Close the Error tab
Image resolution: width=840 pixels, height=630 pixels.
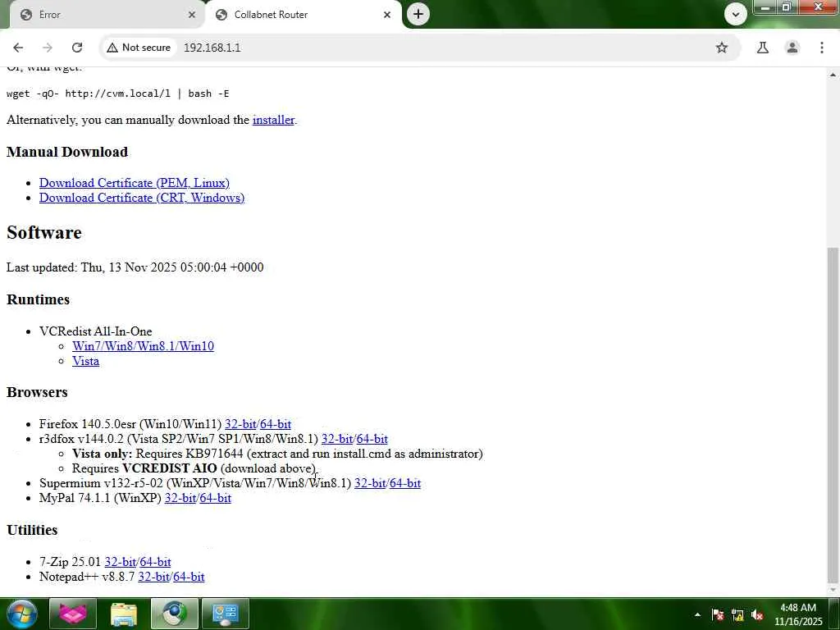point(192,15)
